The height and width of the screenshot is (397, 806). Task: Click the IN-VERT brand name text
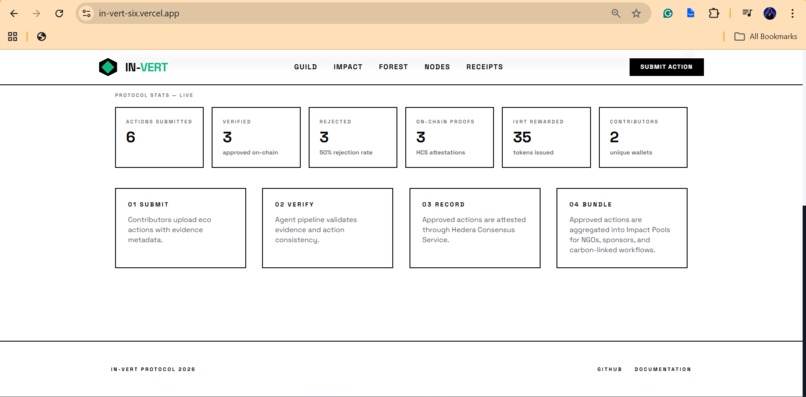tap(146, 67)
